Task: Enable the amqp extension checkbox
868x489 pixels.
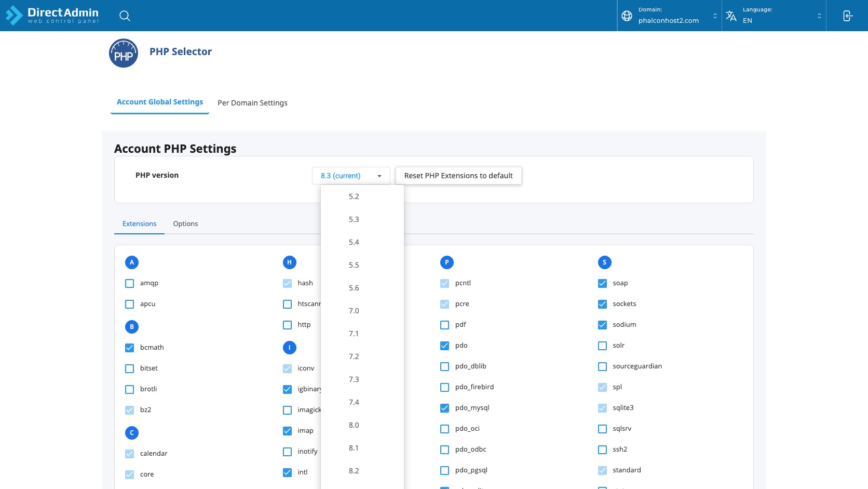Action: [x=130, y=283]
